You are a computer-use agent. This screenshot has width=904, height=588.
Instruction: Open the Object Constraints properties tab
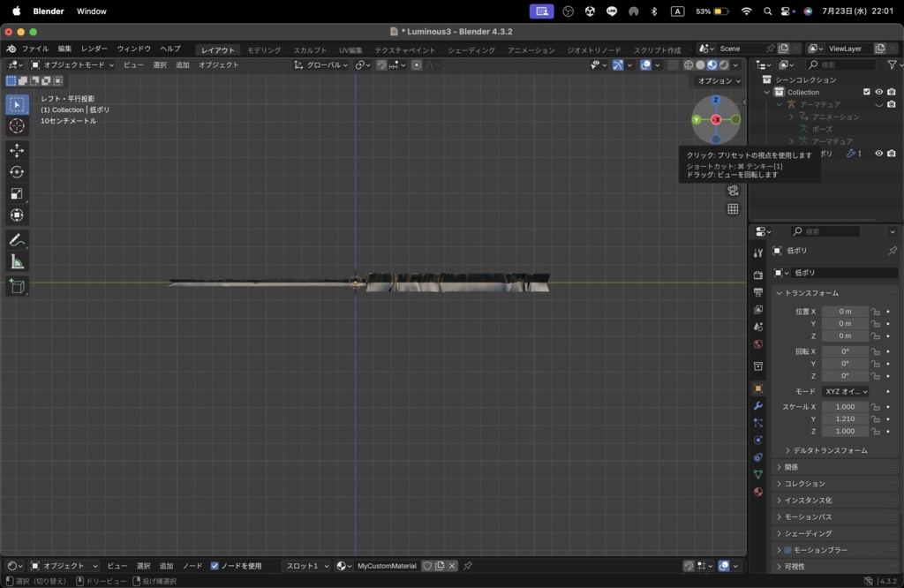click(x=758, y=457)
